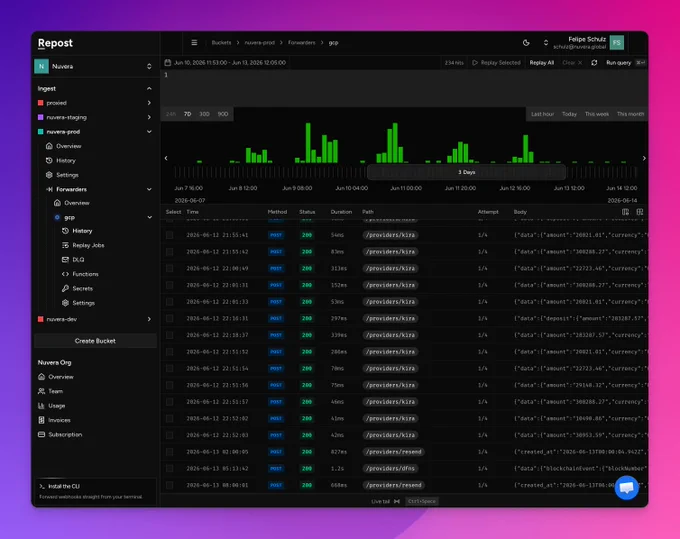The height and width of the screenshot is (539, 680).
Task: Expand the proxied bucket
Action: [x=149, y=103]
